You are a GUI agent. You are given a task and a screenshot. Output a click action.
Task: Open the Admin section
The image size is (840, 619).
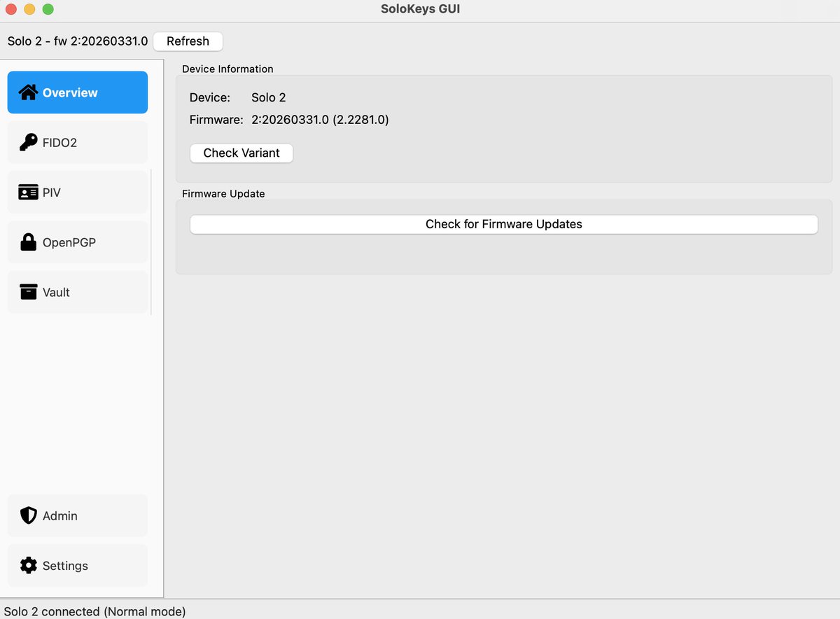pos(78,516)
